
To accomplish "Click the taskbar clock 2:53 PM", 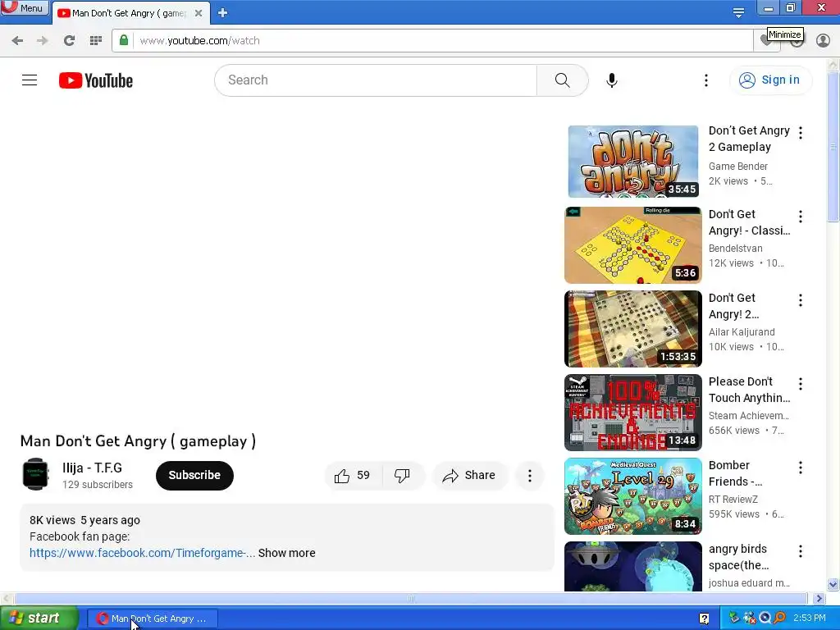I will pyautogui.click(x=810, y=618).
